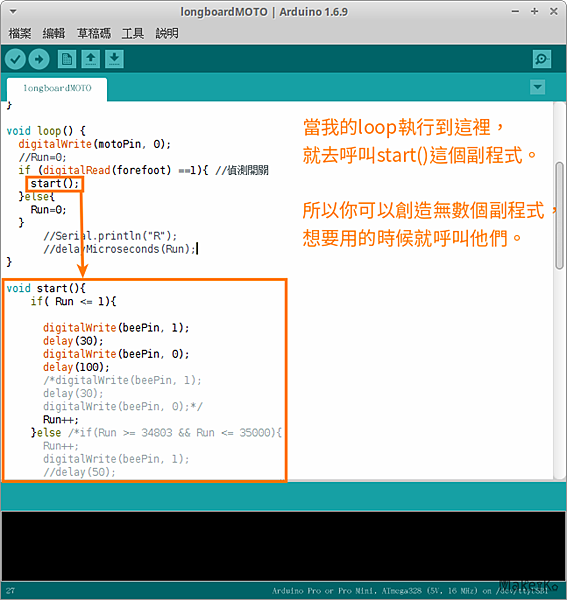
Task: Select the longboardMOTO sketch tab
Action: 57,89
